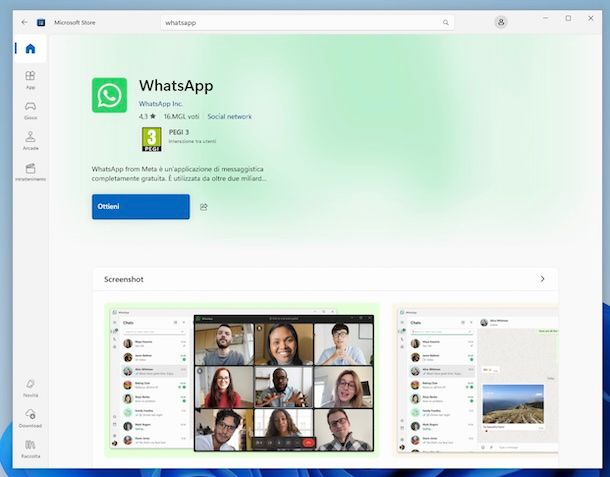Image resolution: width=610 pixels, height=477 pixels.
Task: Click the WhatsApp app title heading
Action: click(176, 86)
